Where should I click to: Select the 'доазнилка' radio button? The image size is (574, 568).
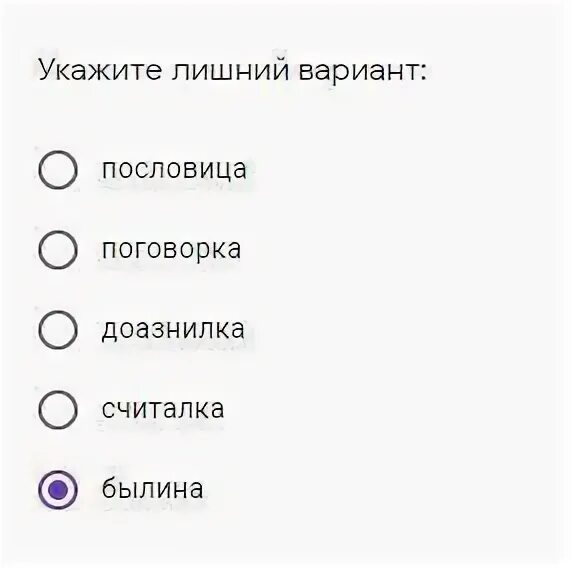pyautogui.click(x=58, y=329)
